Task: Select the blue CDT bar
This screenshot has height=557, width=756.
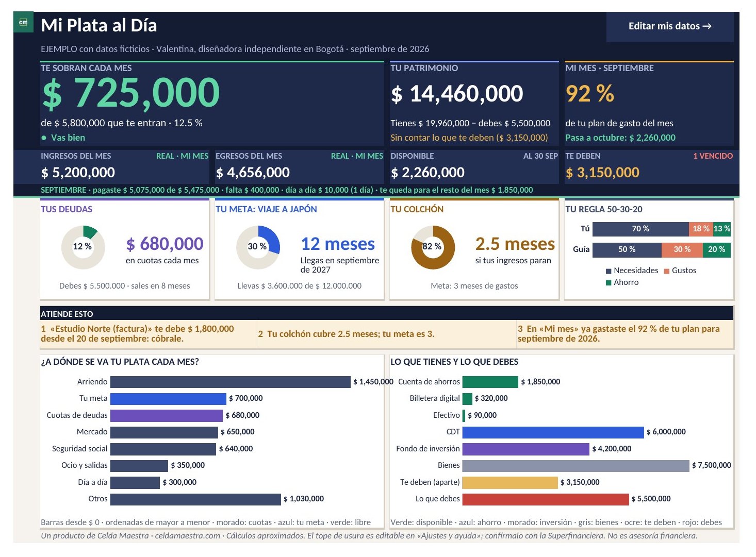Action: click(553, 432)
